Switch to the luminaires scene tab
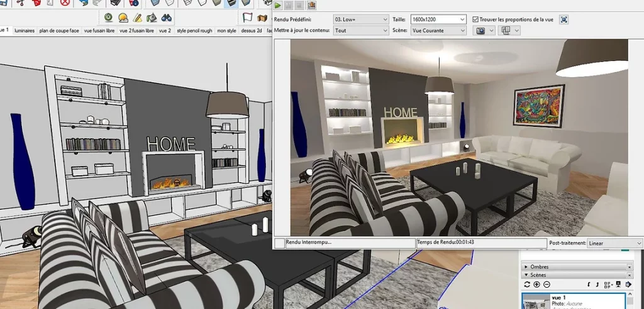This screenshot has width=644, height=309. [25, 30]
